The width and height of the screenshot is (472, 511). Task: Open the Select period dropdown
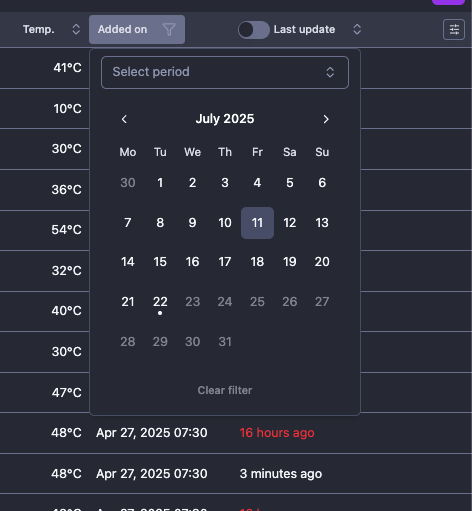pyautogui.click(x=225, y=72)
